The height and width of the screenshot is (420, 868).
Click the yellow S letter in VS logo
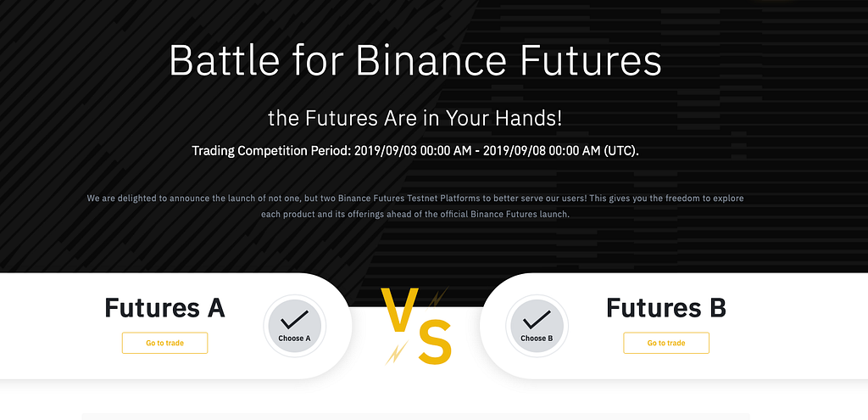pyautogui.click(x=434, y=344)
